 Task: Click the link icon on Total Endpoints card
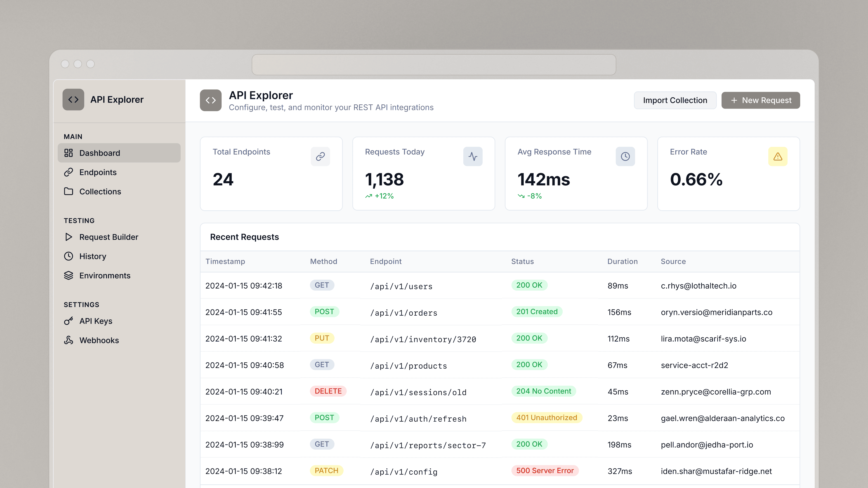pyautogui.click(x=320, y=156)
